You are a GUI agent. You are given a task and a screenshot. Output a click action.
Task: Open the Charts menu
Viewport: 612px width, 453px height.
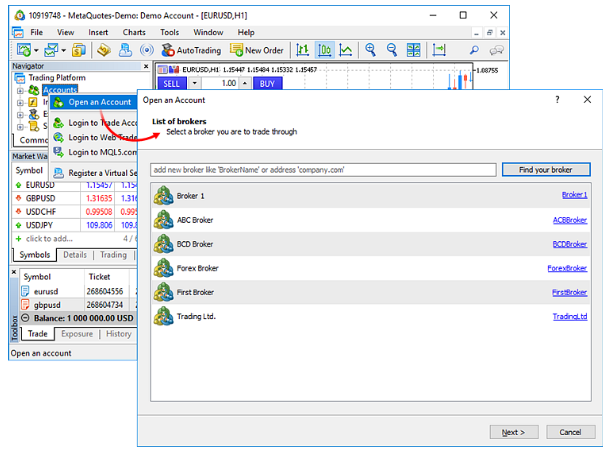(133, 32)
